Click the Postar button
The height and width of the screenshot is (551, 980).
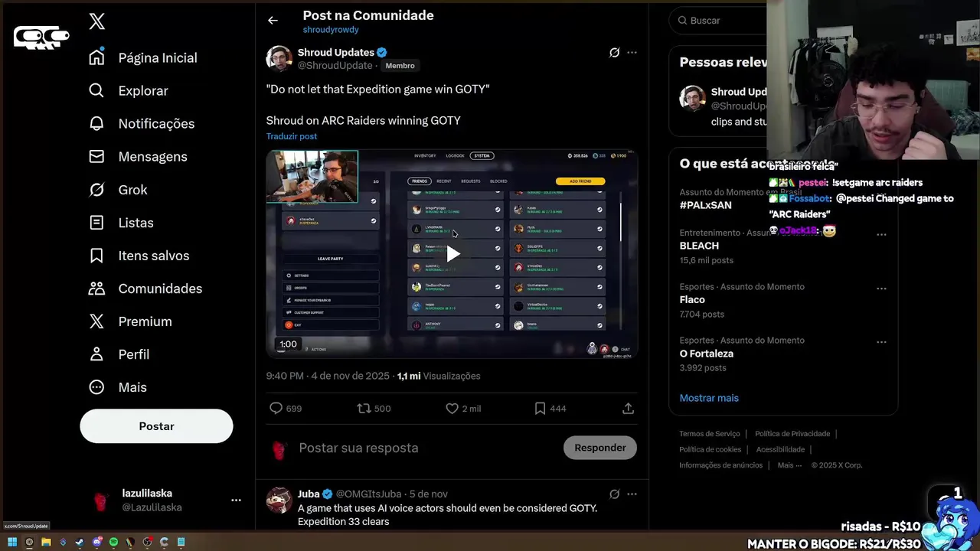[156, 426]
